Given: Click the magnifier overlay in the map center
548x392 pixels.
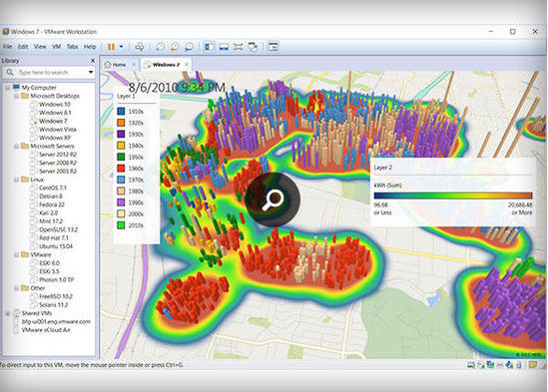Looking at the screenshot, I should [273, 199].
